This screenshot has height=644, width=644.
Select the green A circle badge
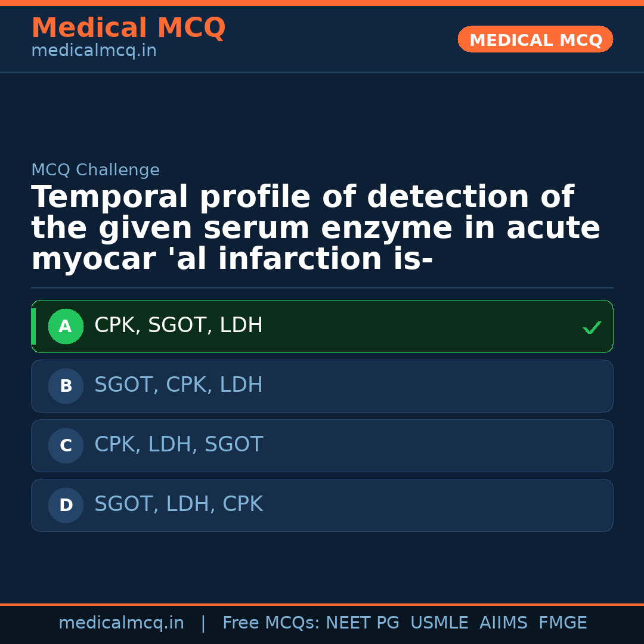[66, 326]
